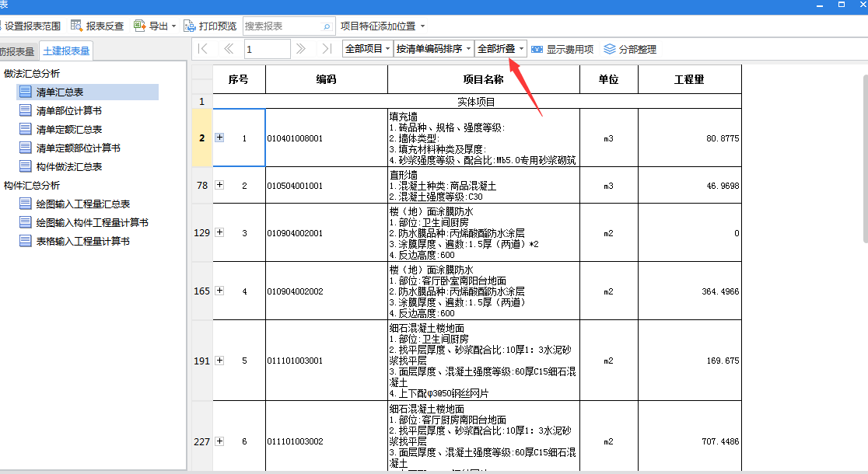Go to previous page arrow
The width and height of the screenshot is (868, 474).
(x=228, y=49)
